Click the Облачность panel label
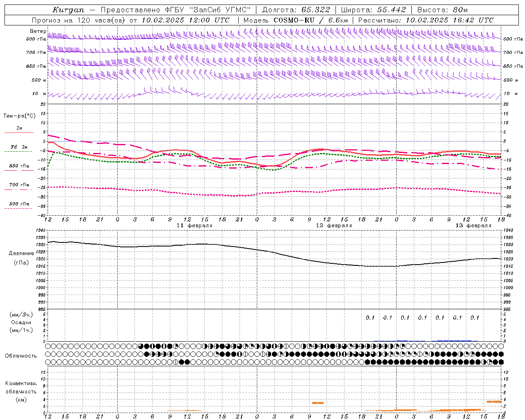Image resolution: width=525 pixels, height=420 pixels. coord(21,356)
